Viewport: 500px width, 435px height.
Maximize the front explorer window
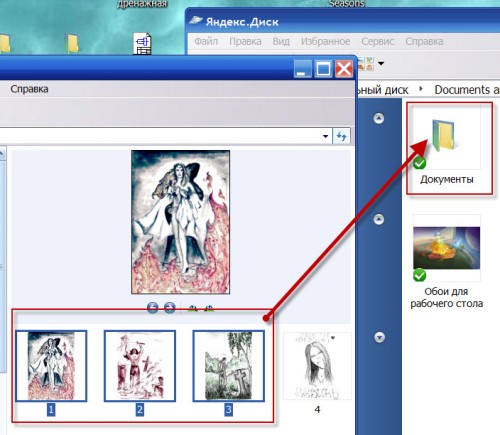coord(323,69)
